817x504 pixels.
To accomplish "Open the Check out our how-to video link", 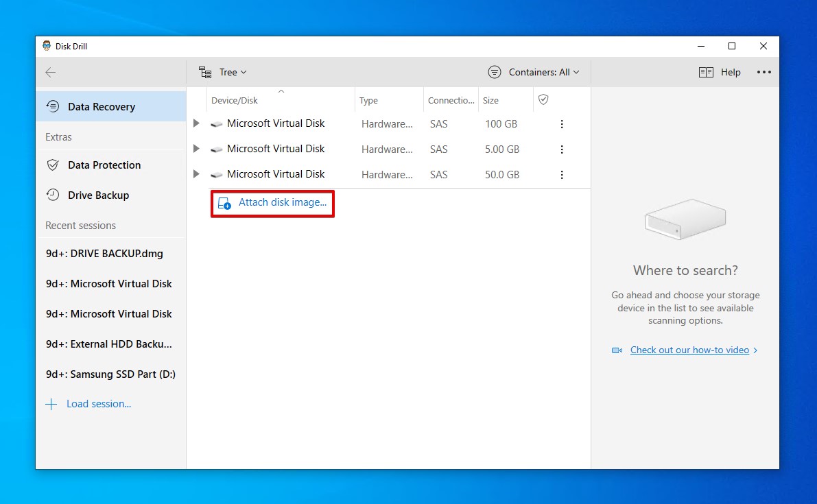I will (689, 350).
